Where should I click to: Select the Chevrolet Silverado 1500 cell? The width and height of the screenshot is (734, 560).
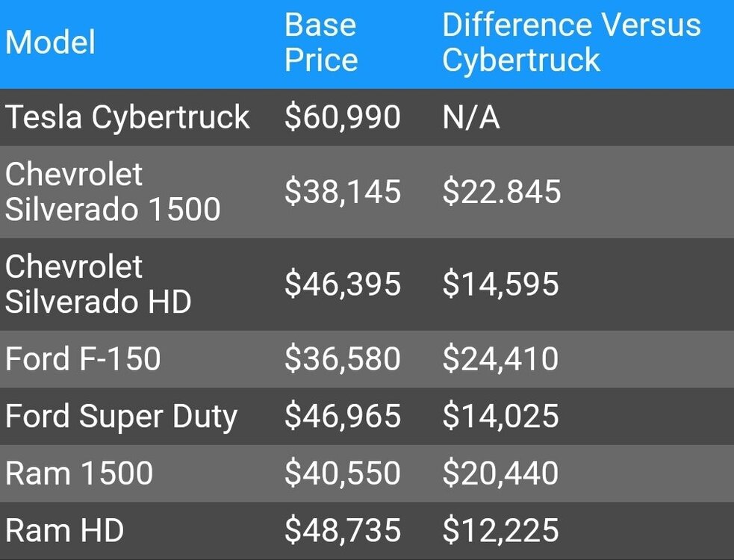click(113, 192)
